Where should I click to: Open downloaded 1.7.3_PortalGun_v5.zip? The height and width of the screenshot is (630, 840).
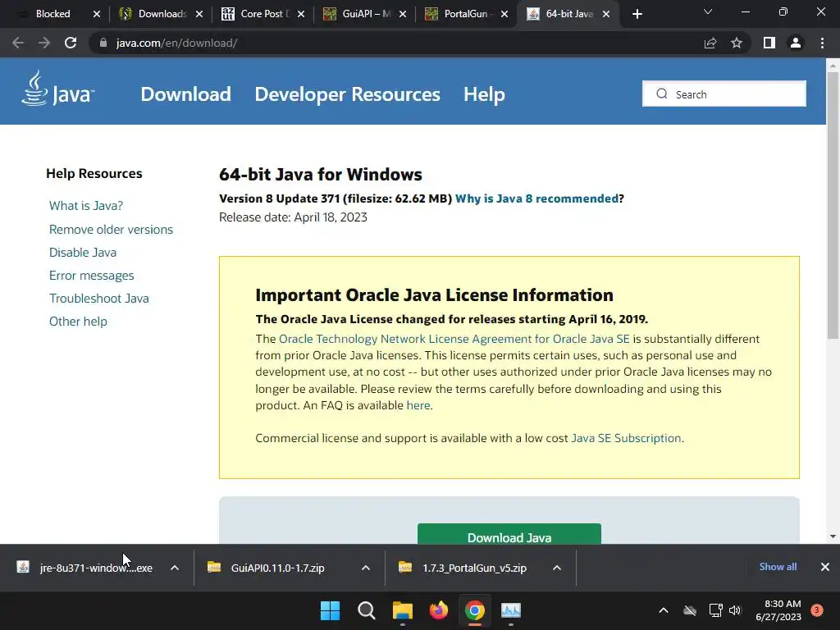(x=463, y=568)
